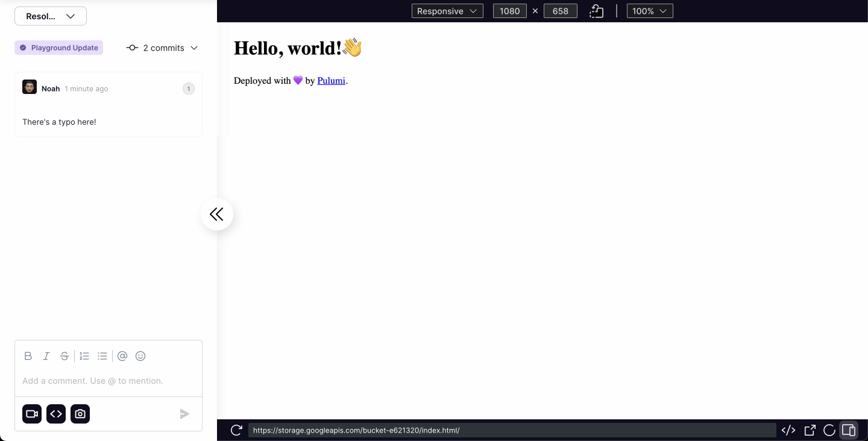Click the camera screenshot icon
Screen dimensions: 868x441
tap(80, 414)
